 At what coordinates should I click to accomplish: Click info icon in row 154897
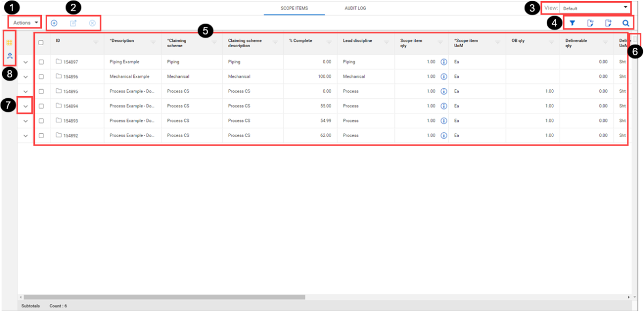[x=444, y=62]
